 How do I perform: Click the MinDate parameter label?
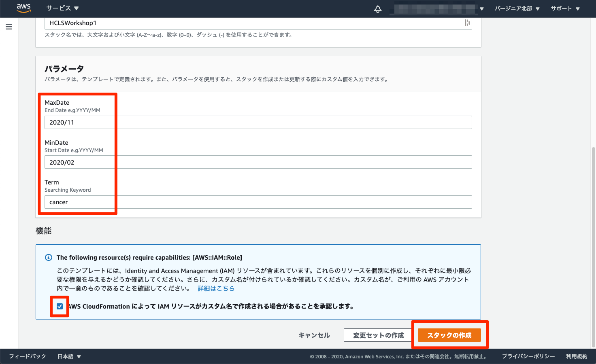coord(56,143)
